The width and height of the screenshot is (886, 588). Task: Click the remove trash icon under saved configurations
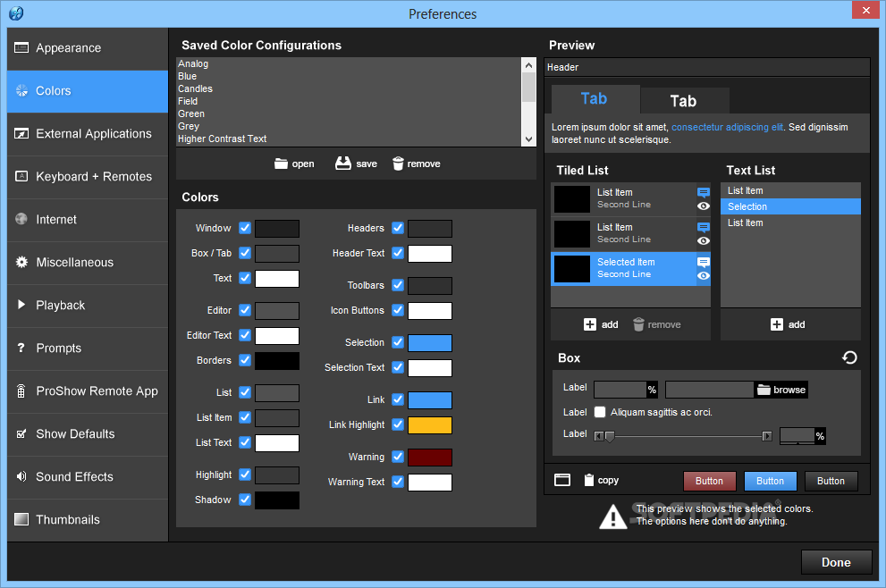tap(398, 164)
